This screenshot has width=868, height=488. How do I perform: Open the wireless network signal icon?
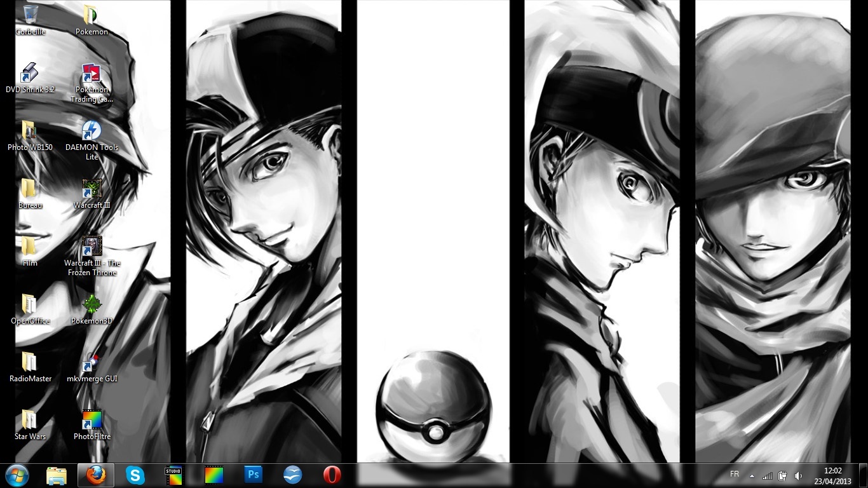pyautogui.click(x=768, y=475)
